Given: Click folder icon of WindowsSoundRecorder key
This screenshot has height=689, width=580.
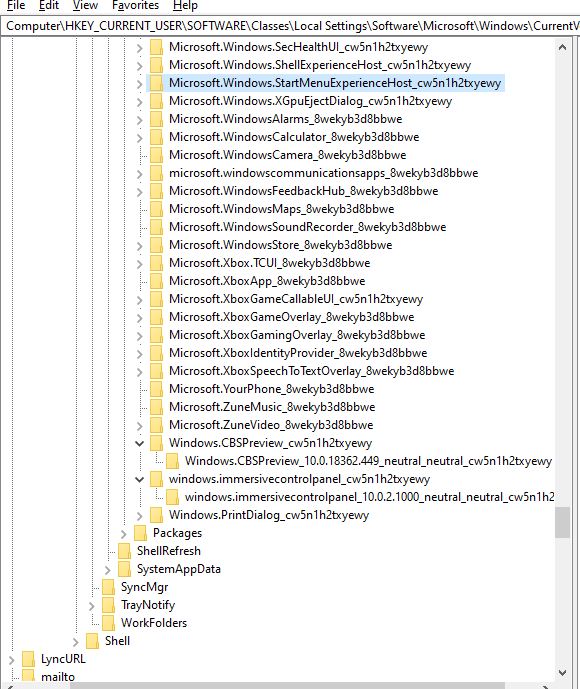Looking at the screenshot, I should [x=156, y=227].
